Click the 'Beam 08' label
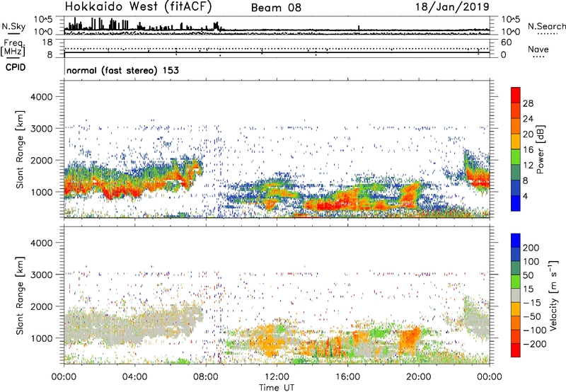 tap(276, 8)
